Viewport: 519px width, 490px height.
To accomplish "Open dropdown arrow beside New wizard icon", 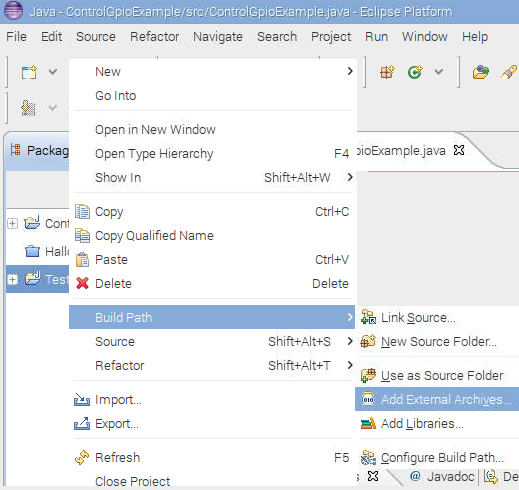I will 53,72.
